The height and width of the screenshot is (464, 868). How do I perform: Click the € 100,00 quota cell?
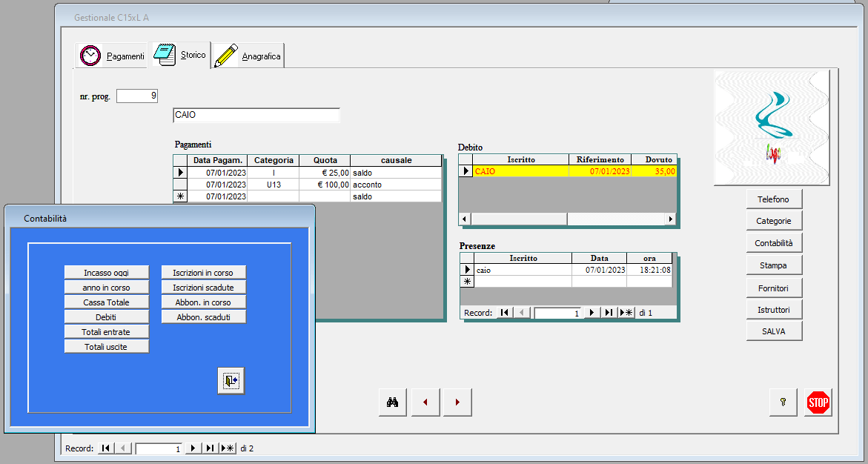pyautogui.click(x=325, y=185)
